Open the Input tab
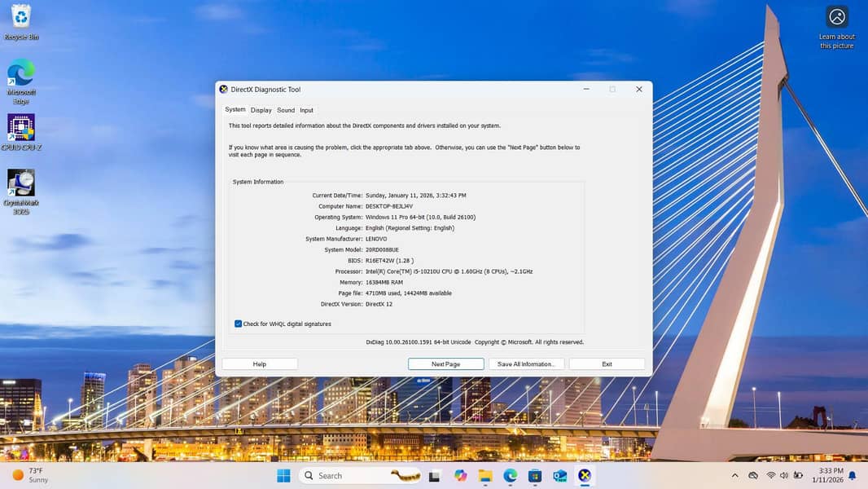 [x=306, y=110]
